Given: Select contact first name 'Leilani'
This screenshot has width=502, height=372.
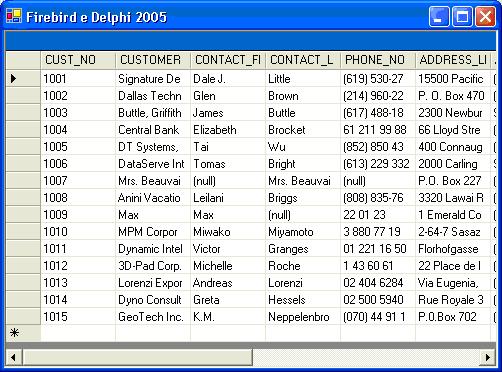Looking at the screenshot, I should click(228, 198).
